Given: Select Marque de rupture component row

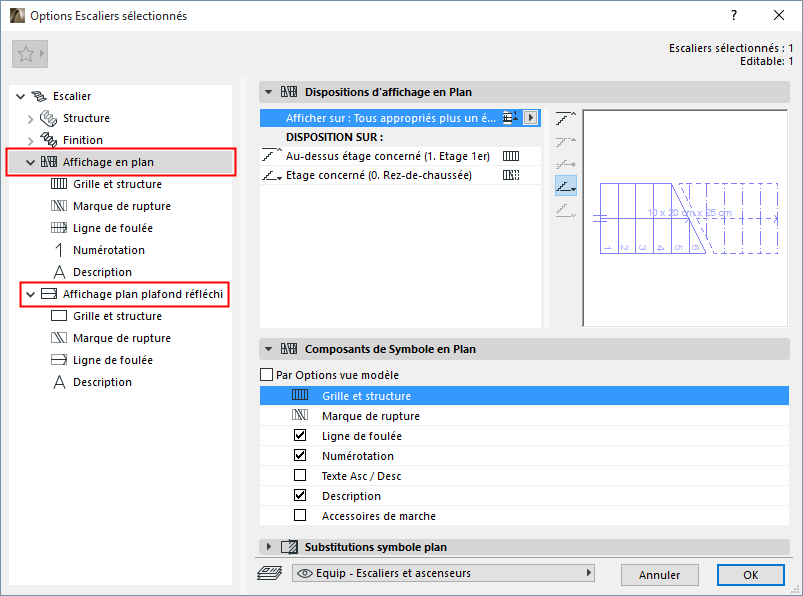Looking at the screenshot, I should (x=524, y=416).
